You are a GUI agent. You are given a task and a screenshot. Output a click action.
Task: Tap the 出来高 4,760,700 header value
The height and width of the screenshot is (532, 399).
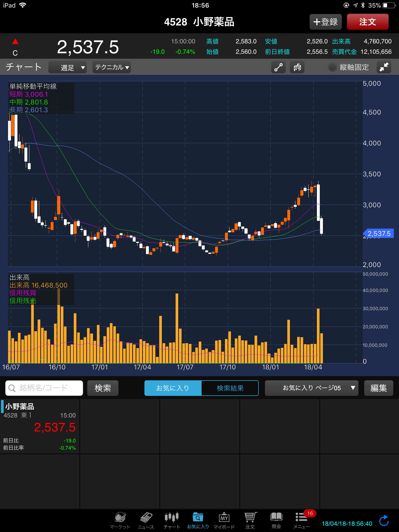click(x=378, y=41)
